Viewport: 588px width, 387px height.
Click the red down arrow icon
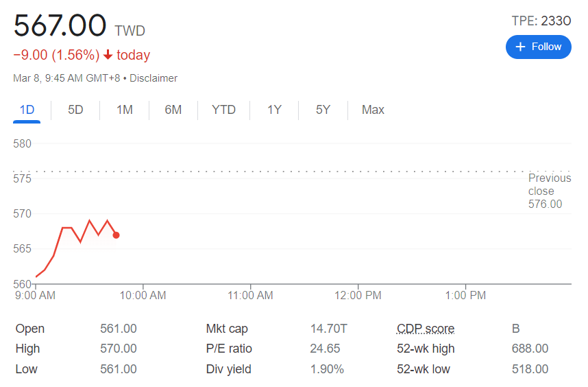(x=108, y=55)
